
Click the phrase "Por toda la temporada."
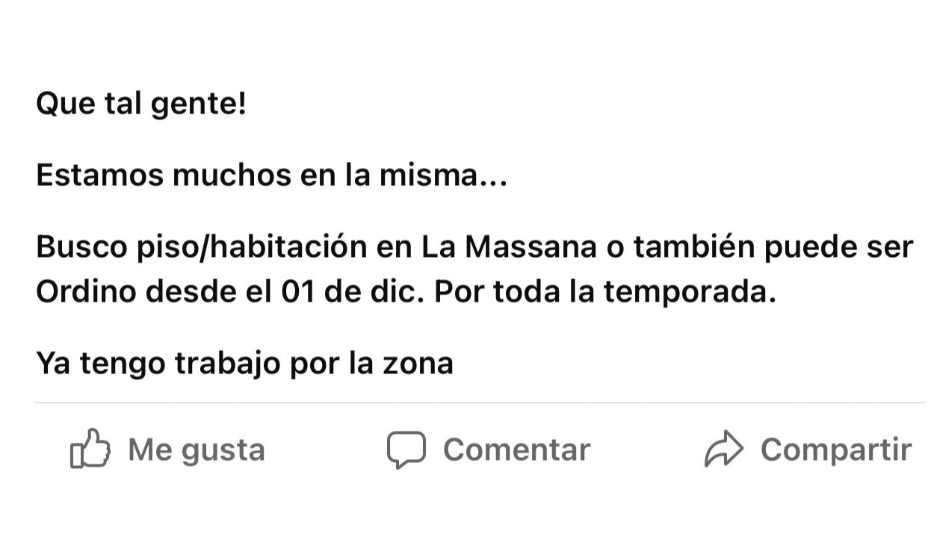pyautogui.click(x=605, y=292)
